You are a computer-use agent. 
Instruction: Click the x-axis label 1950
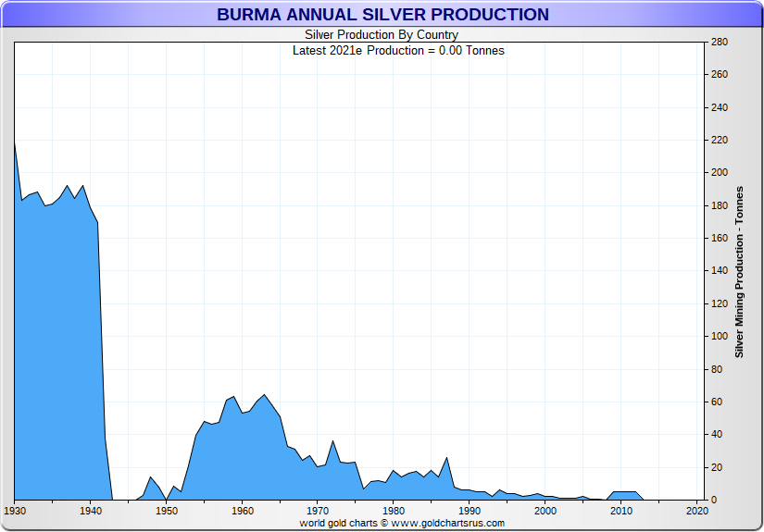166,511
